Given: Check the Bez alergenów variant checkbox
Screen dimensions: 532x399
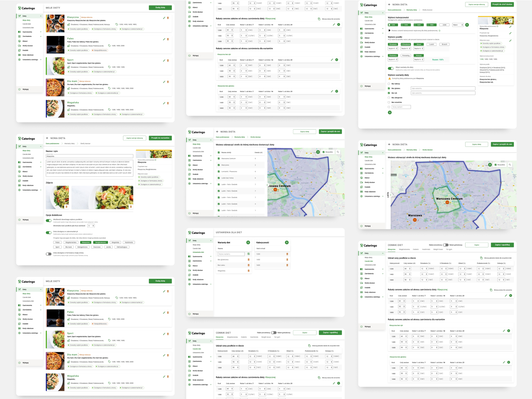Looking at the screenshot, I should (x=389, y=98).
